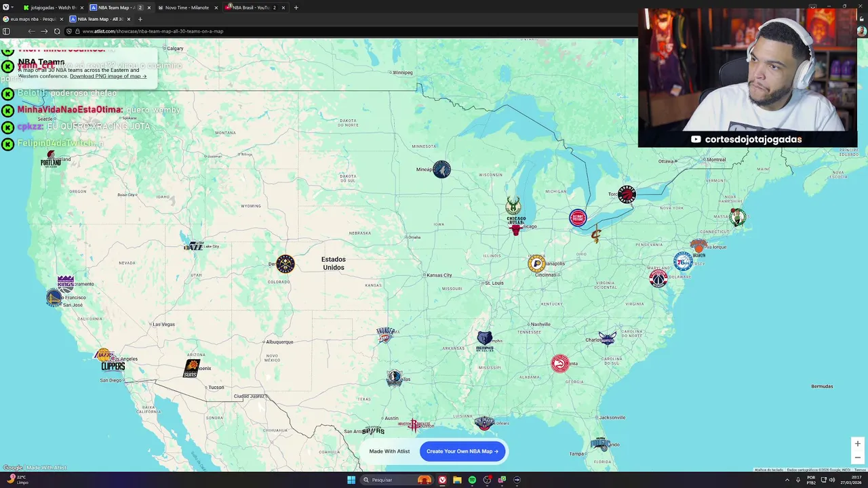The height and width of the screenshot is (488, 868).
Task: Open the Detroit Pistons marker
Action: pyautogui.click(x=578, y=218)
